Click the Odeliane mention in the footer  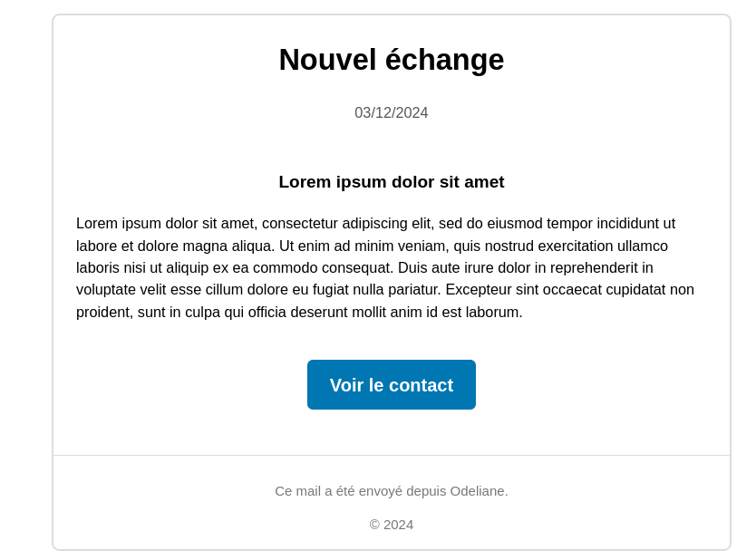[479, 491]
